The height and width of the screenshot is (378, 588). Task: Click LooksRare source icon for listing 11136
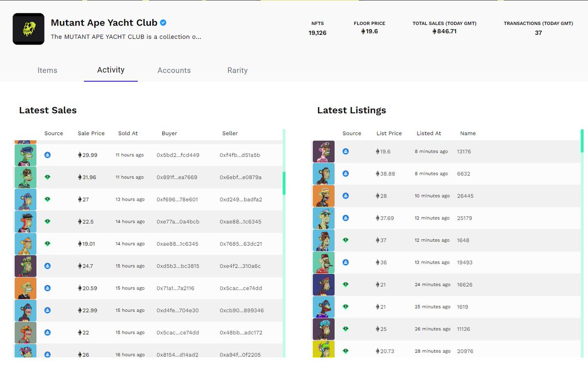(x=345, y=329)
